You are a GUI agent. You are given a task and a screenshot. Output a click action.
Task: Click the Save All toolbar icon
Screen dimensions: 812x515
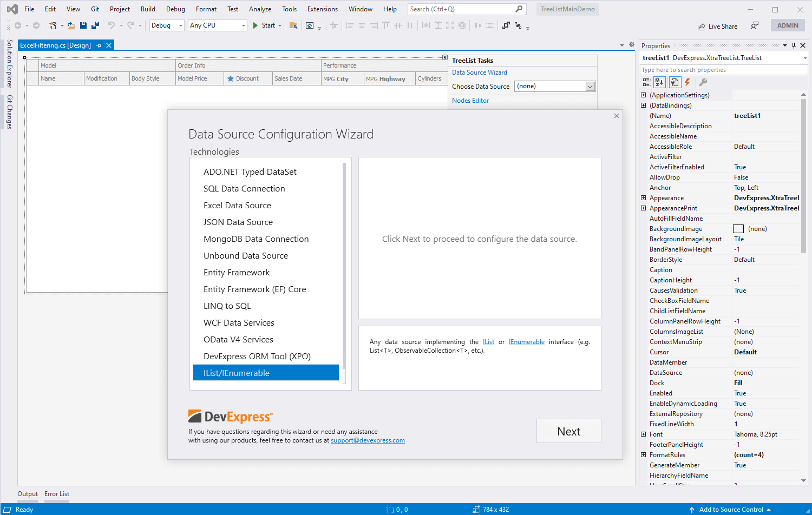click(95, 25)
